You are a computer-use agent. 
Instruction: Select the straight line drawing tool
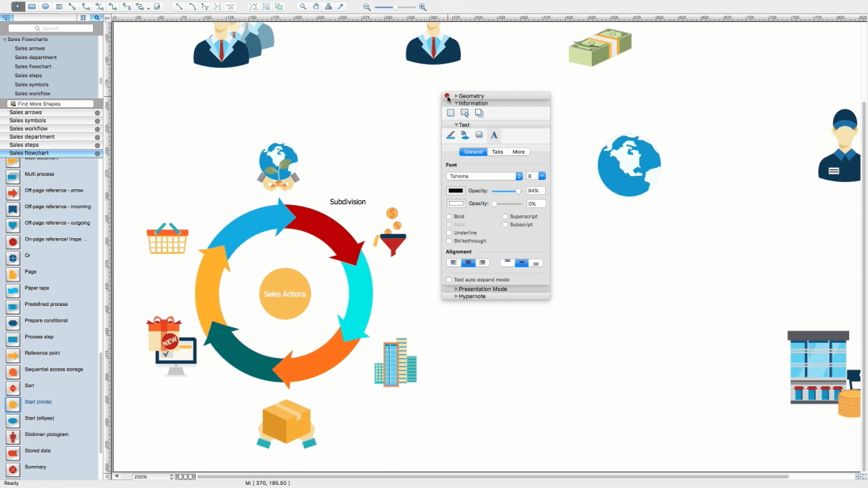tap(179, 6)
